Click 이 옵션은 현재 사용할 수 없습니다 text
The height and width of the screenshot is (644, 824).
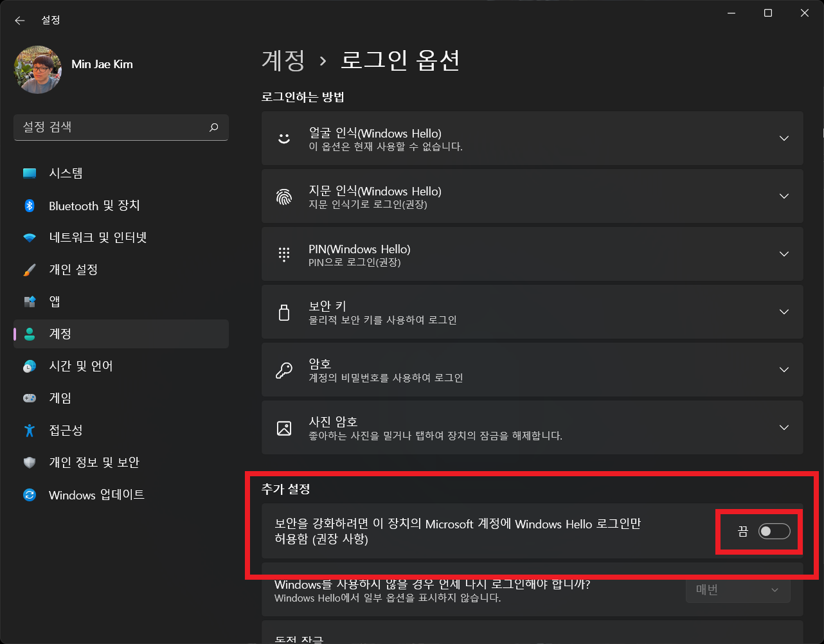386,147
